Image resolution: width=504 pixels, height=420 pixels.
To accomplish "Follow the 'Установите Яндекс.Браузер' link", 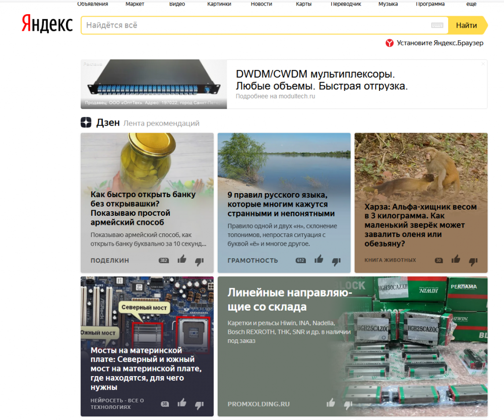I will click(x=439, y=43).
